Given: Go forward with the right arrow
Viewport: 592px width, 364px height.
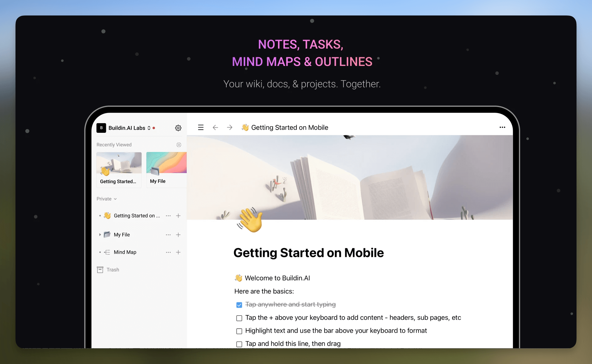Looking at the screenshot, I should pyautogui.click(x=229, y=128).
